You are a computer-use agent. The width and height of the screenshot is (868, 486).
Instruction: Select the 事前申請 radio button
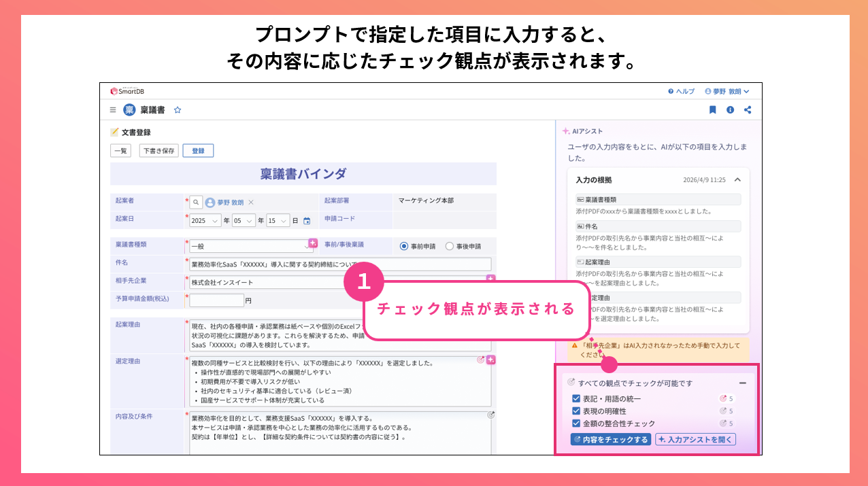[x=404, y=246]
